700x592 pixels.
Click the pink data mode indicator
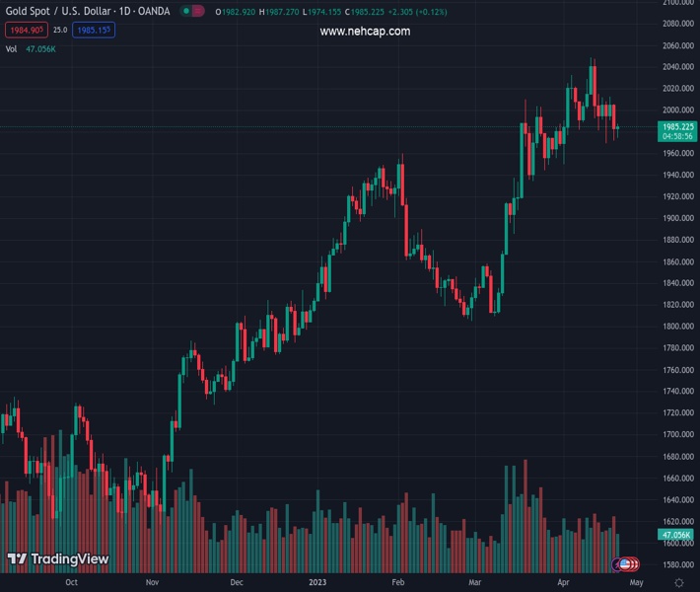tap(198, 11)
